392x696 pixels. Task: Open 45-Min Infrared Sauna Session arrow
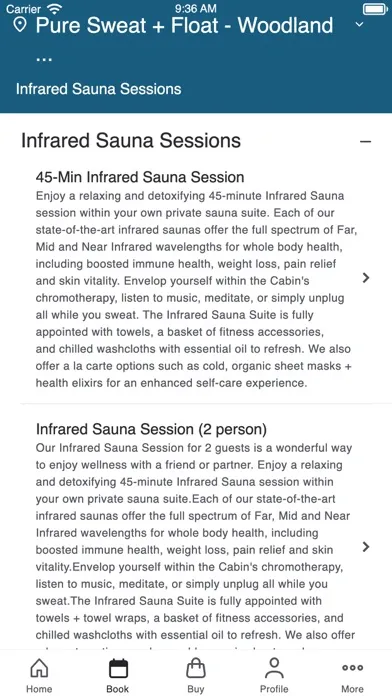[366, 278]
